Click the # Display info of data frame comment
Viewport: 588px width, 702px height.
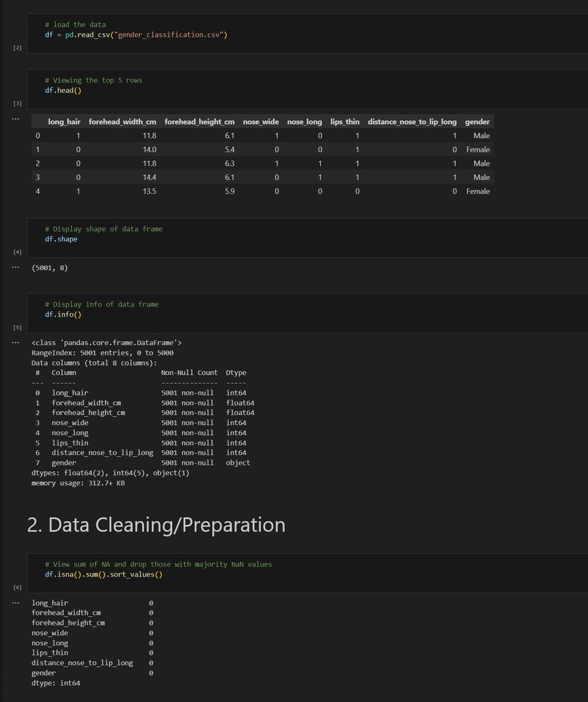(x=101, y=305)
